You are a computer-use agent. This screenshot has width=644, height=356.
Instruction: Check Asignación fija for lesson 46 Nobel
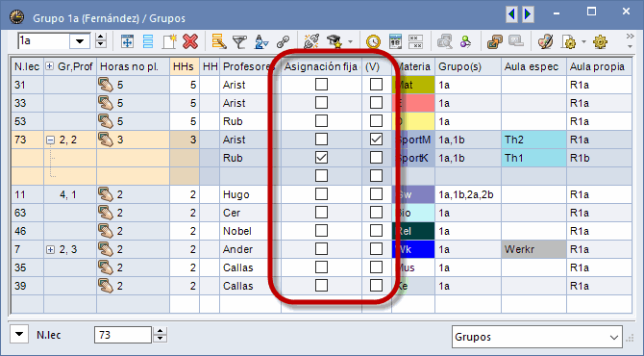(x=321, y=231)
